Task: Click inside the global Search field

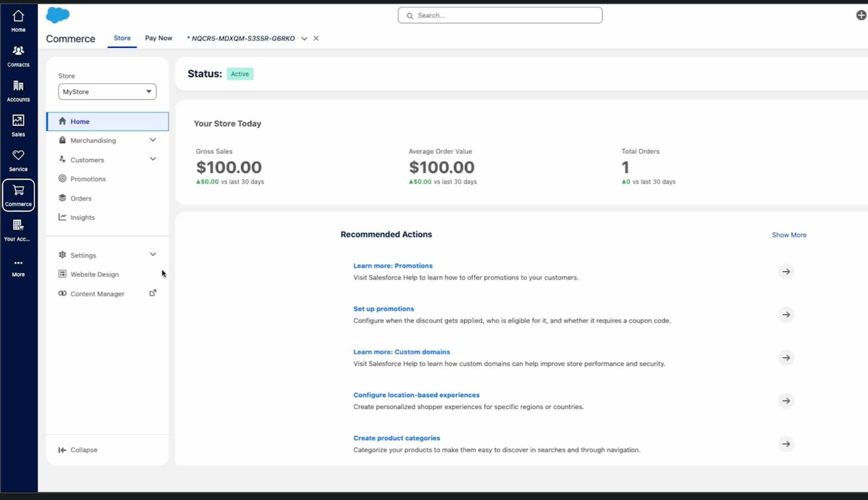Action: 499,15
